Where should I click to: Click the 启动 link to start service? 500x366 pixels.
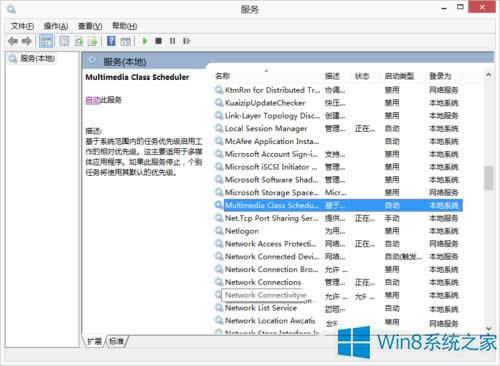point(93,100)
